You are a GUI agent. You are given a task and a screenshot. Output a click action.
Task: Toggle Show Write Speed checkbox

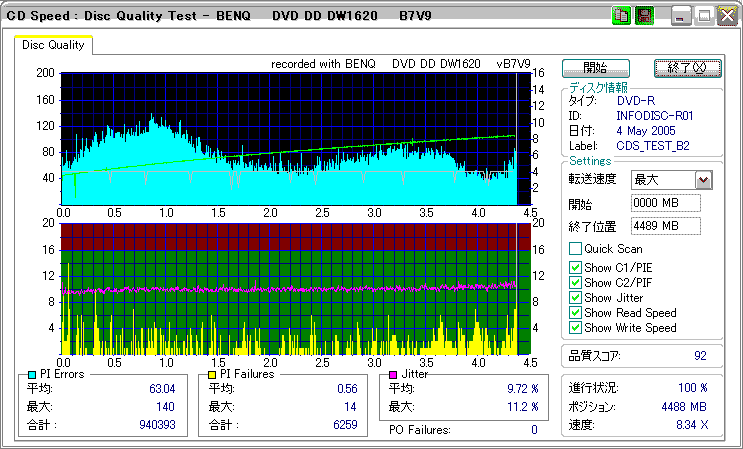pyautogui.click(x=575, y=328)
